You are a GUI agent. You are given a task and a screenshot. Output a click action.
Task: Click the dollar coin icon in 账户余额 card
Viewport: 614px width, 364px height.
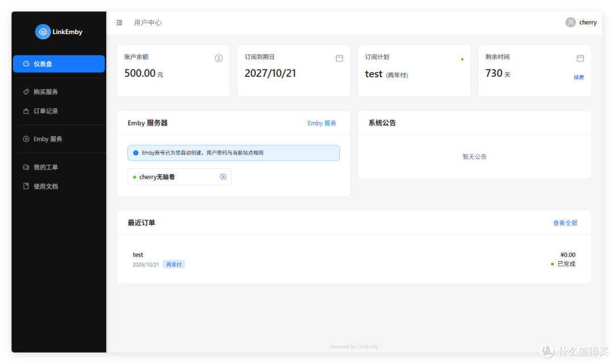(219, 58)
